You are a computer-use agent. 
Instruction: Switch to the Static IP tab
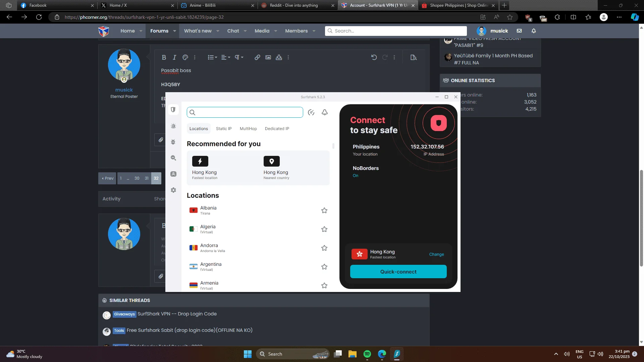pos(224,129)
